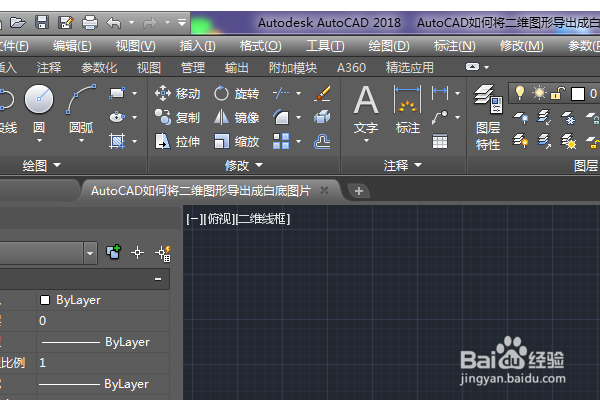Click the Rectangle tool icon

[117, 93]
